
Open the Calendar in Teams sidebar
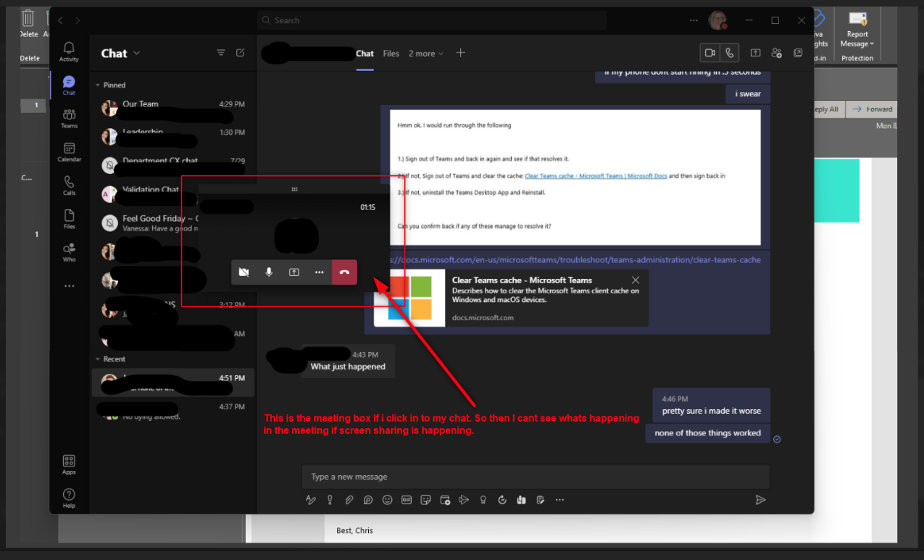pos(69,151)
